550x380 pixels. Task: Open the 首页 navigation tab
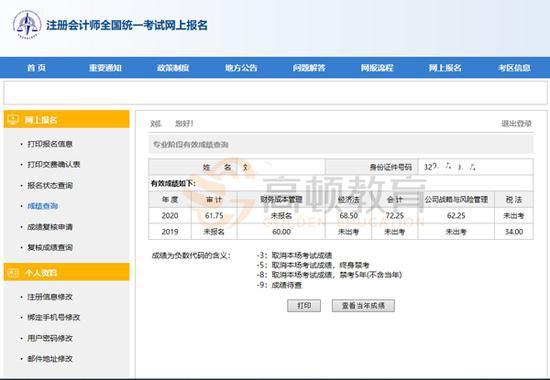pyautogui.click(x=36, y=68)
